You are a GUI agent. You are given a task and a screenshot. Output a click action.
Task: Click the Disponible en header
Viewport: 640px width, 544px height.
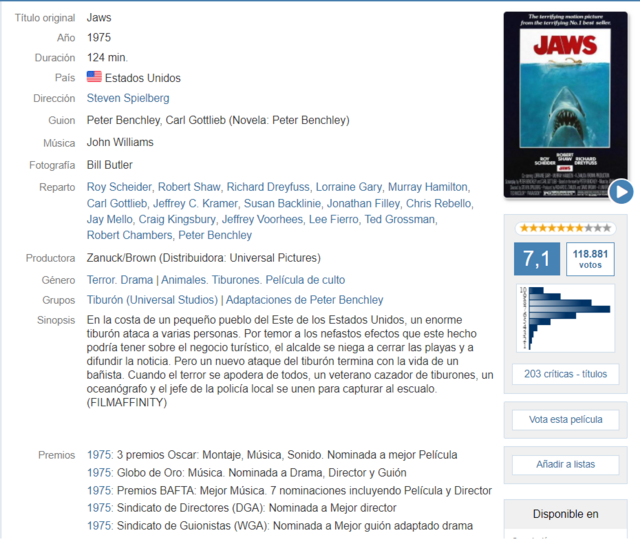click(565, 514)
